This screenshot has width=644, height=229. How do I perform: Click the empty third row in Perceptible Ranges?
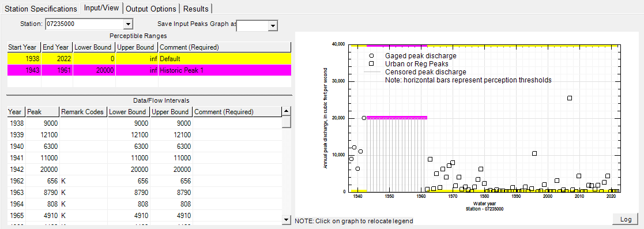149,81
